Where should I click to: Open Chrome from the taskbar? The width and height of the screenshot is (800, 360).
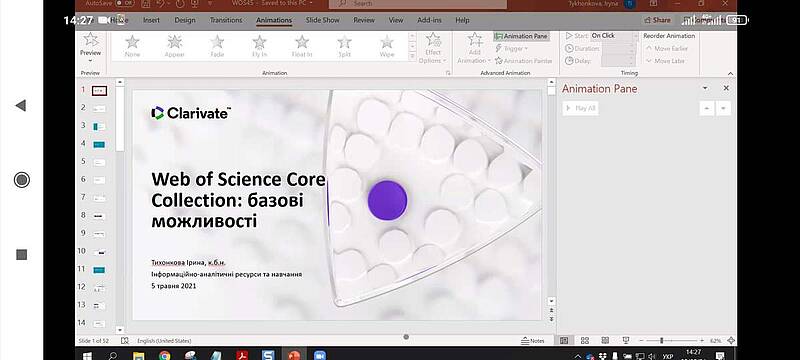click(x=164, y=355)
